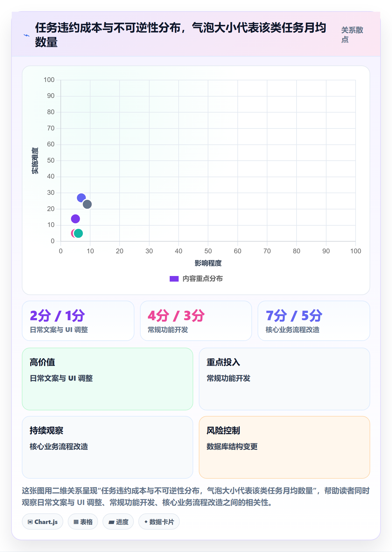Click the 进度 tag chip
392x552 pixels.
[118, 522]
